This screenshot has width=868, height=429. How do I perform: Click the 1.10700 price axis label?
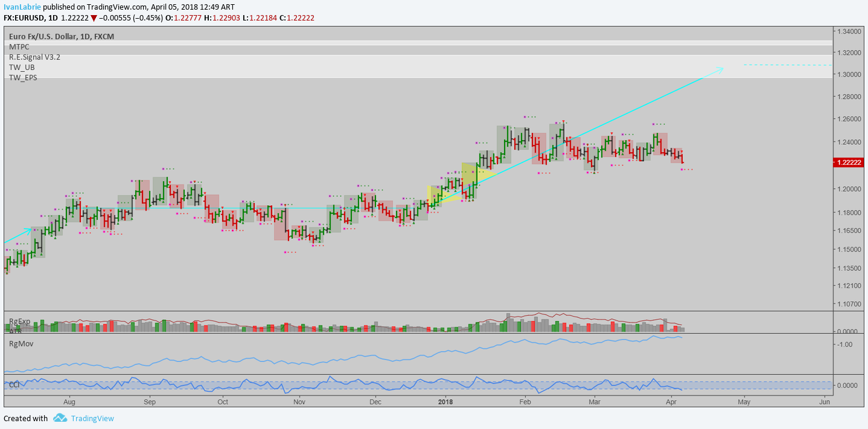point(849,304)
